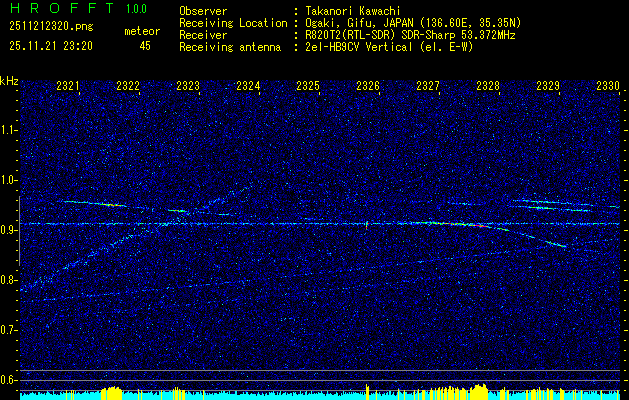Click the 2324 time marker
629x400 pixels.
pos(248,86)
